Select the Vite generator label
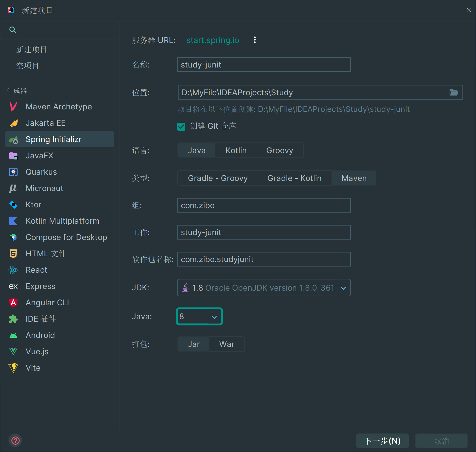Viewport: 476px width, 452px height. (33, 368)
